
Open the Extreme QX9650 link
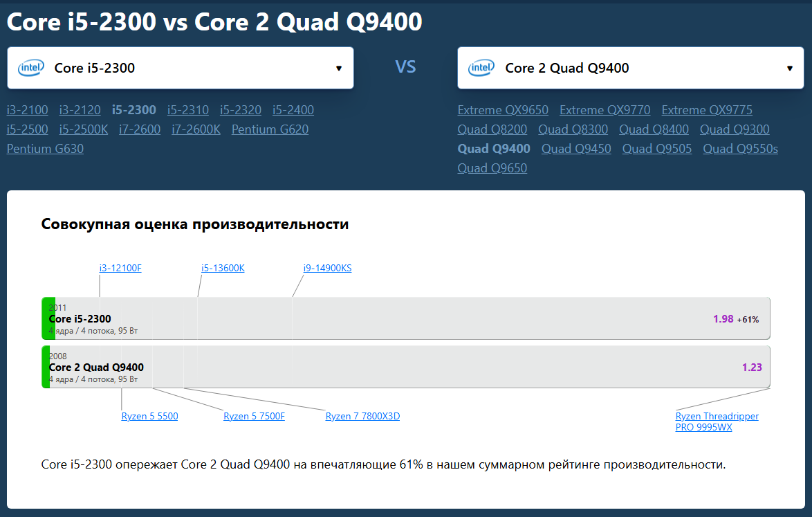(503, 110)
